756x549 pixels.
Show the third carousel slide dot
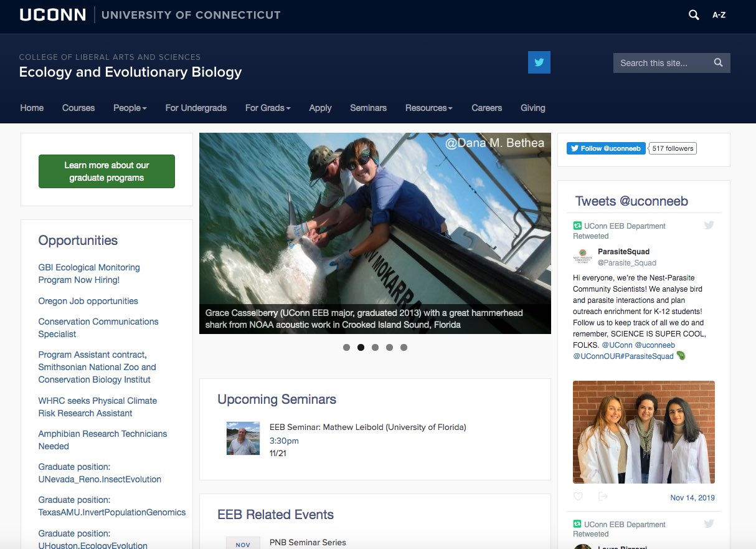pyautogui.click(x=375, y=348)
